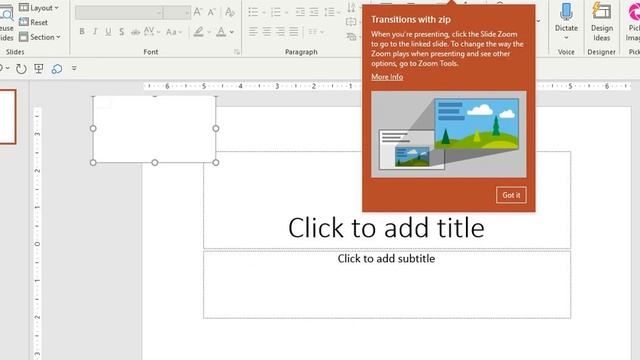Increase font size with larger A icon
Image resolution: width=640 pixels, height=360 pixels.
[x=198, y=12]
